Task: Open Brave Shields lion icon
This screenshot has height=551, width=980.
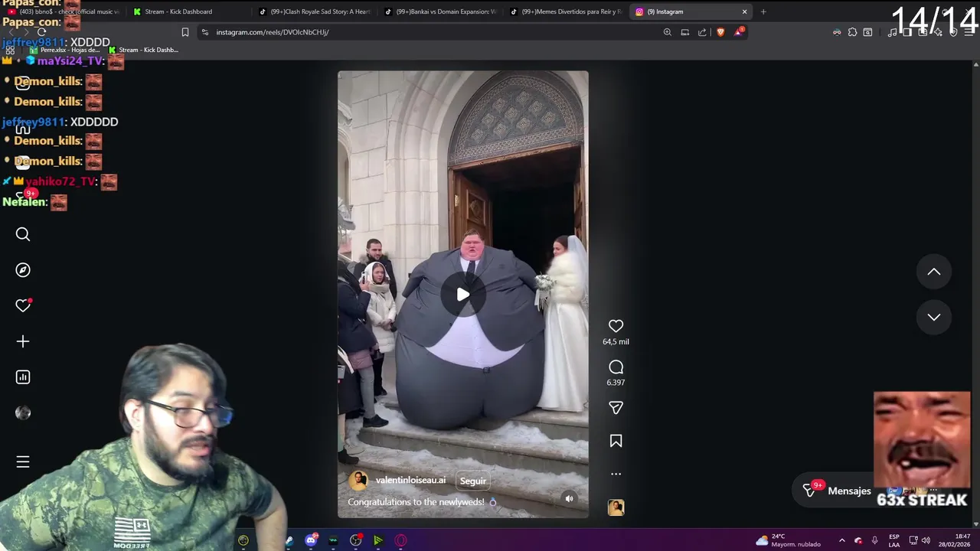Action: [720, 32]
